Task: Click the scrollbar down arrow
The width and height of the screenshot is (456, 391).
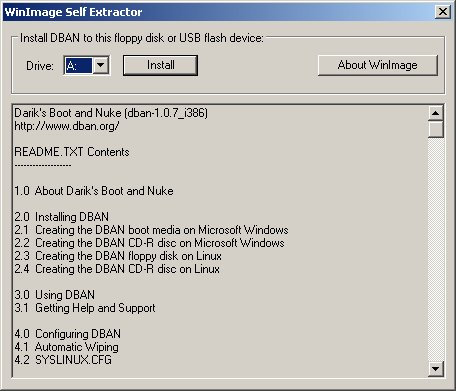Action: 435,369
